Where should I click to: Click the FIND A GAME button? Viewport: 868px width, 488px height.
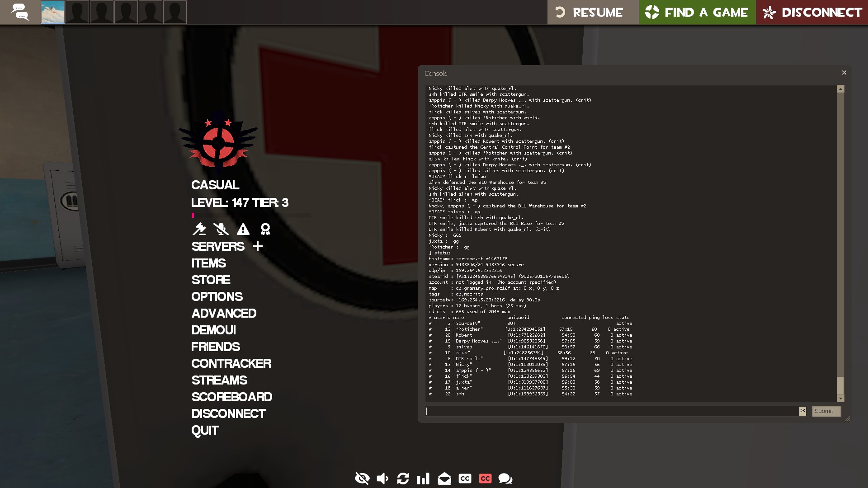pos(697,12)
